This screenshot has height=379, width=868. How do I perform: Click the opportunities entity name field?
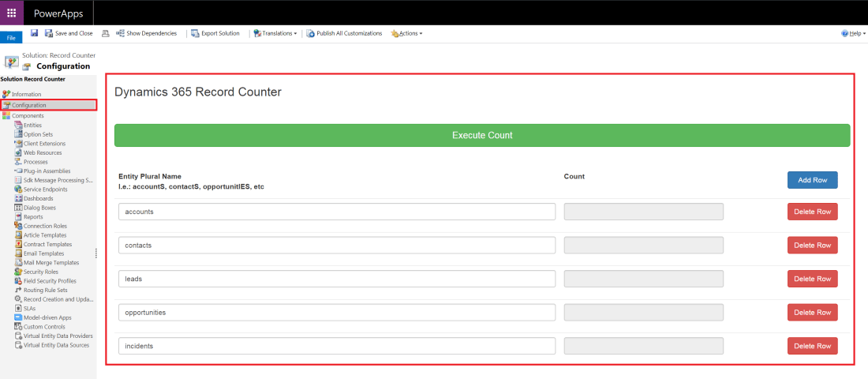(337, 313)
